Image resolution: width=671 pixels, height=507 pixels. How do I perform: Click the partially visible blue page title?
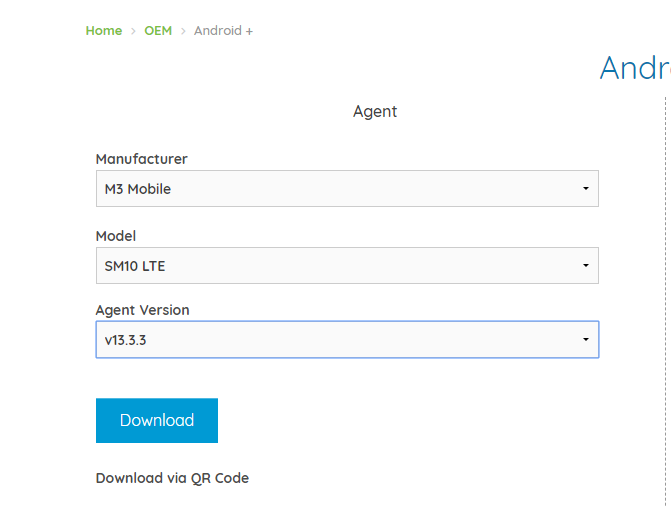(x=634, y=68)
